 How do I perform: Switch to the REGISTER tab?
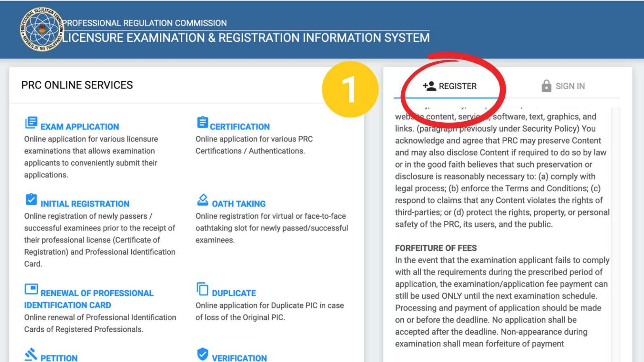[449, 86]
